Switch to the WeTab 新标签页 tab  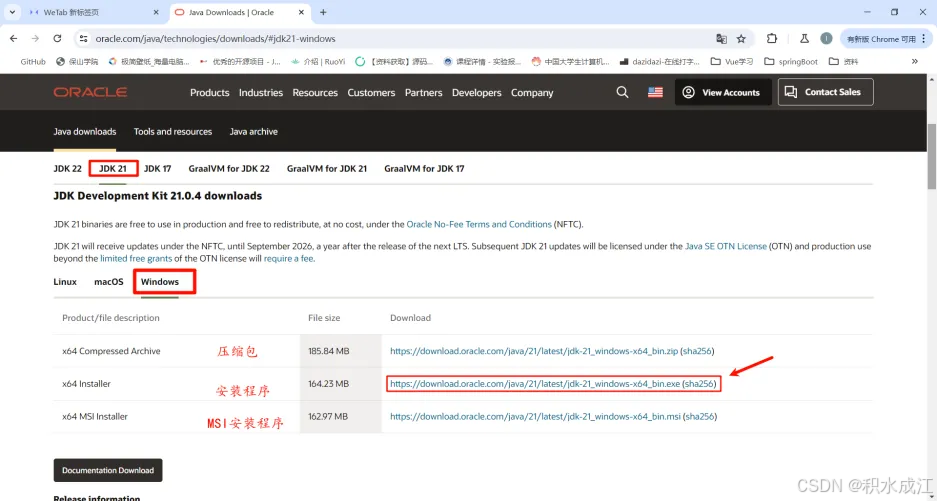point(94,12)
